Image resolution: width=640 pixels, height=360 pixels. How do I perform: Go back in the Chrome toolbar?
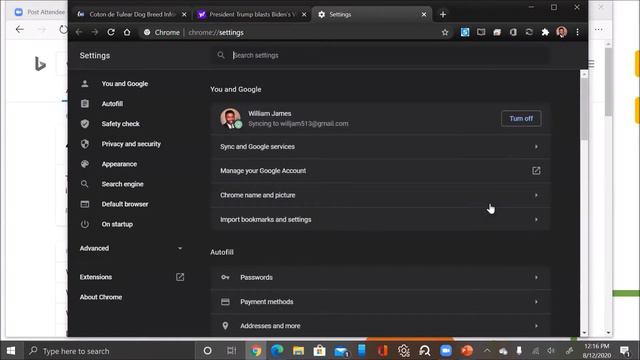79,32
